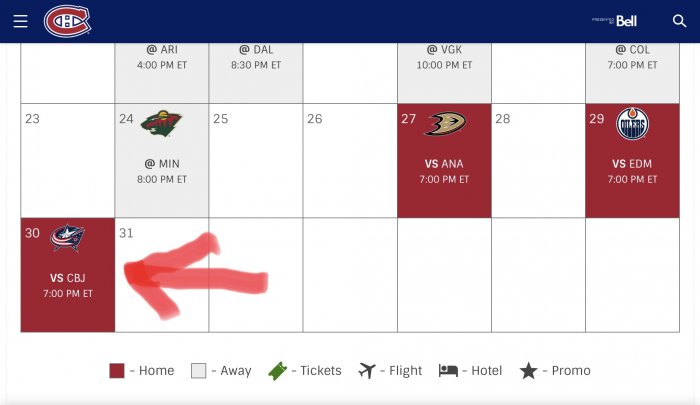
Task: Click the Anaheim Ducks logo
Action: [445, 123]
